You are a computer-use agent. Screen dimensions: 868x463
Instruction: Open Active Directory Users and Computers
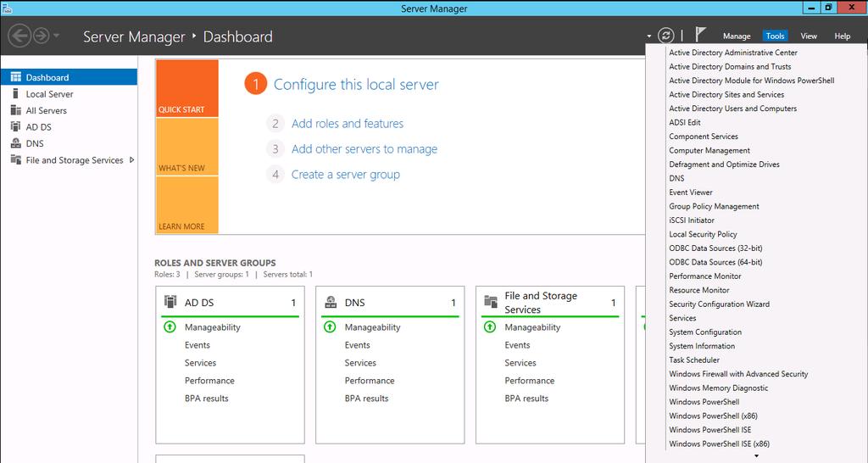pyautogui.click(x=733, y=109)
